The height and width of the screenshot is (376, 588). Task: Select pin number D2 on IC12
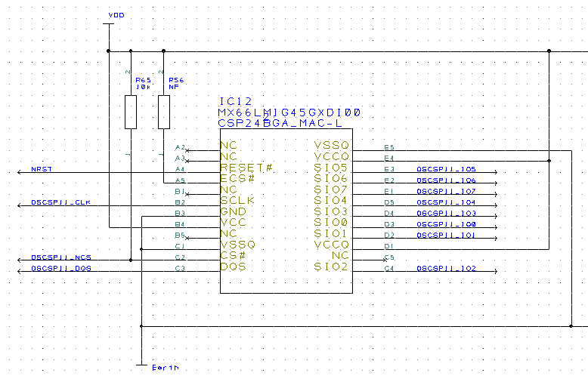[389, 235]
